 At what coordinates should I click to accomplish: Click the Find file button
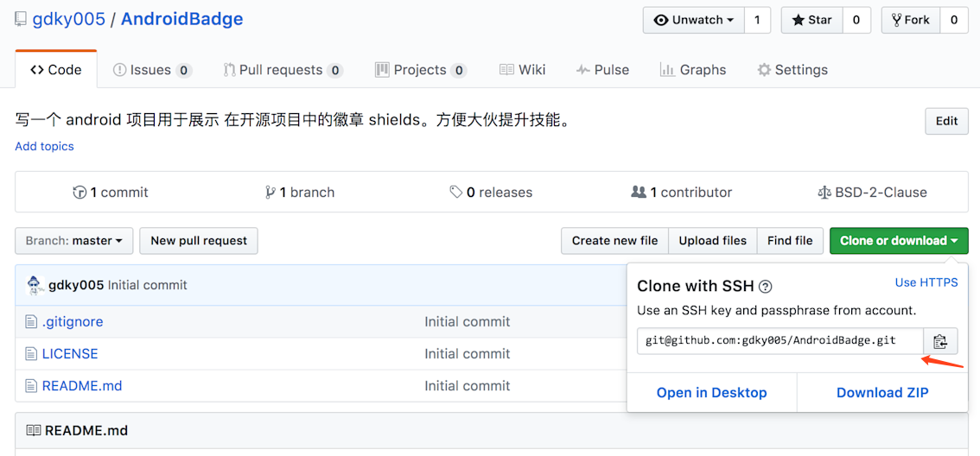[790, 240]
